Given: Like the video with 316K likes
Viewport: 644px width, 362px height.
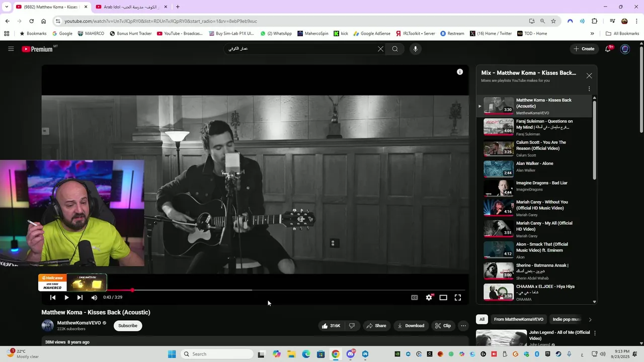Looking at the screenshot, I should [331, 326].
